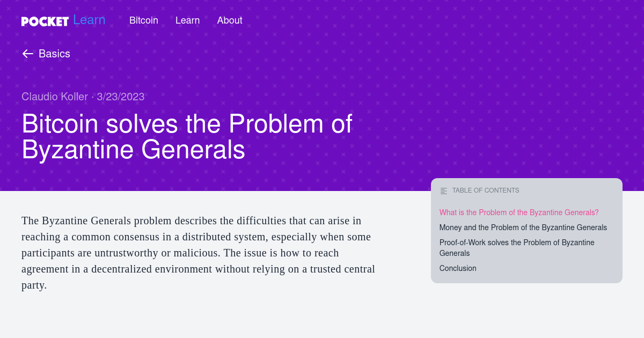The width and height of the screenshot is (644, 338).
Task: Click the back arrow icon
Action: [28, 54]
